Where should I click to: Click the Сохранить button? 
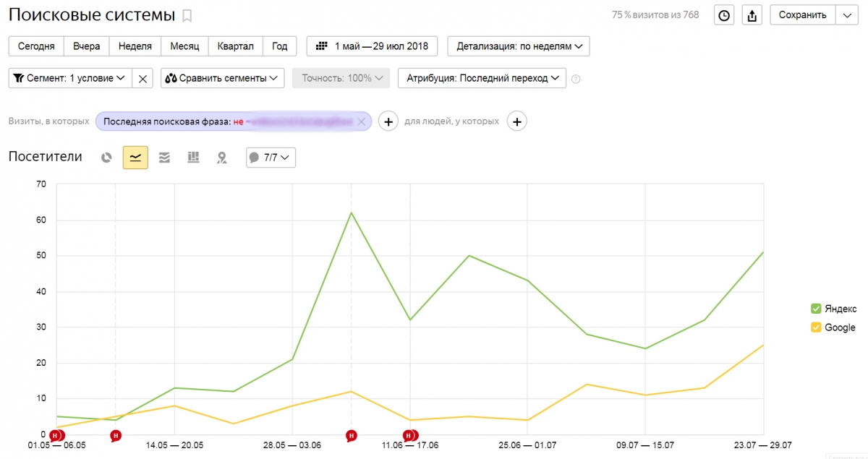point(802,15)
